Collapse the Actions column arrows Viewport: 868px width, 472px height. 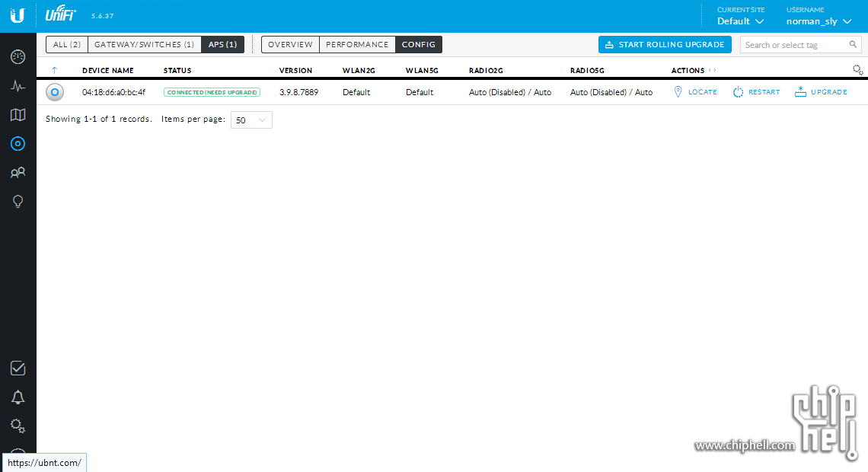(x=712, y=70)
